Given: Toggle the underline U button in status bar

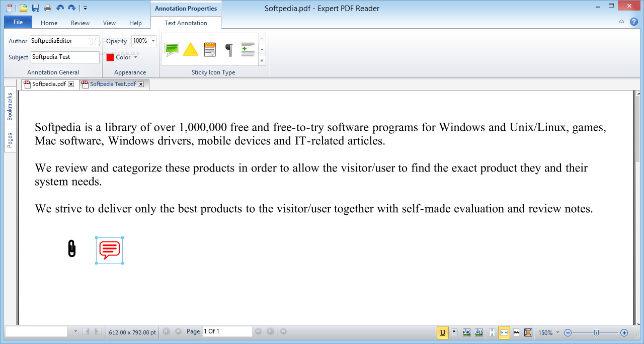Looking at the screenshot, I should point(443,332).
